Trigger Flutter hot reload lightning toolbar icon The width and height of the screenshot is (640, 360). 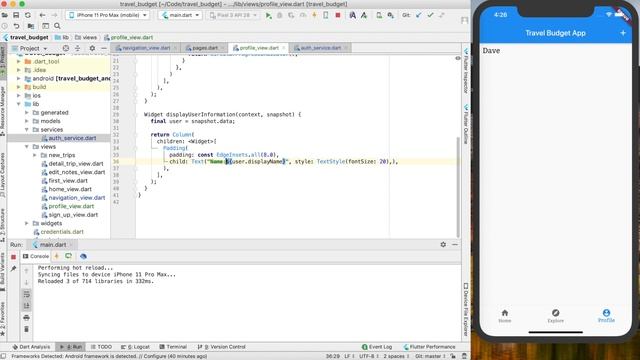tap(314, 15)
